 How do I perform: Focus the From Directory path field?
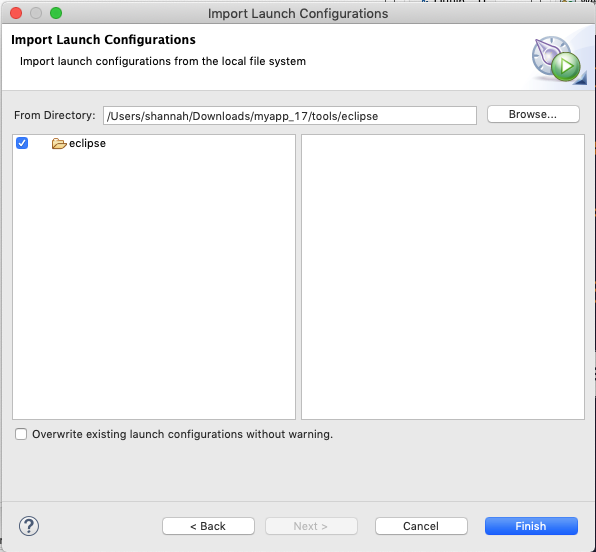click(290, 116)
